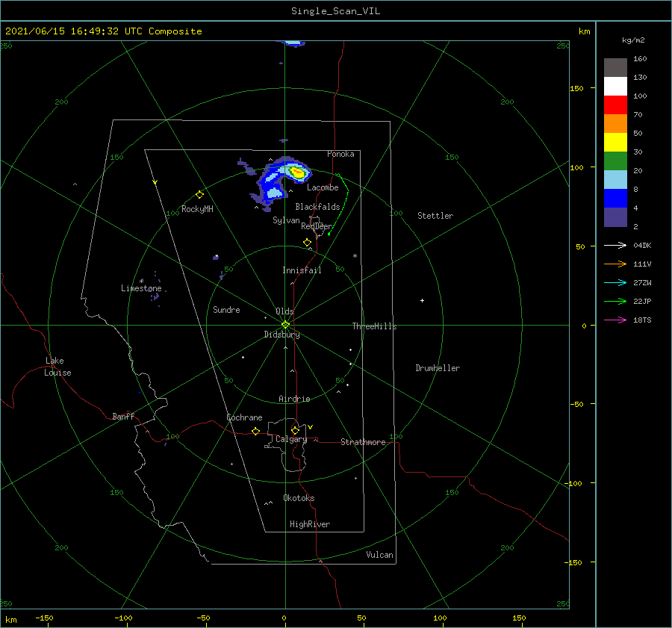The width and height of the screenshot is (672, 628).
Task: Select the red 70-100 legend swatch
Action: pyautogui.click(x=615, y=105)
